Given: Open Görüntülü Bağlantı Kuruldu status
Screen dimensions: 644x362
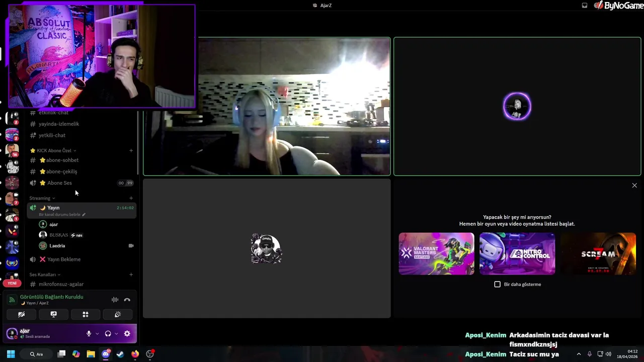Looking at the screenshot, I should (52, 297).
